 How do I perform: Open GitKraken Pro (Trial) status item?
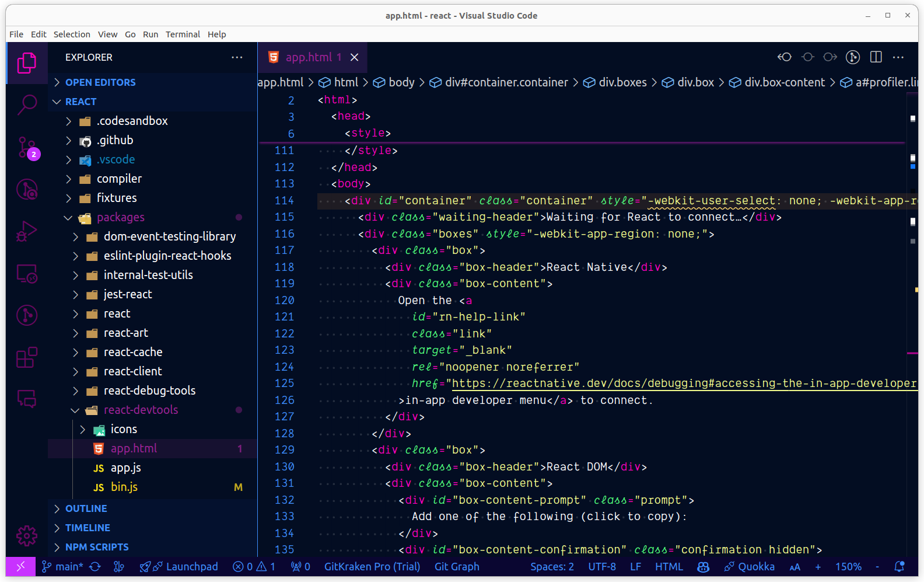(x=372, y=566)
